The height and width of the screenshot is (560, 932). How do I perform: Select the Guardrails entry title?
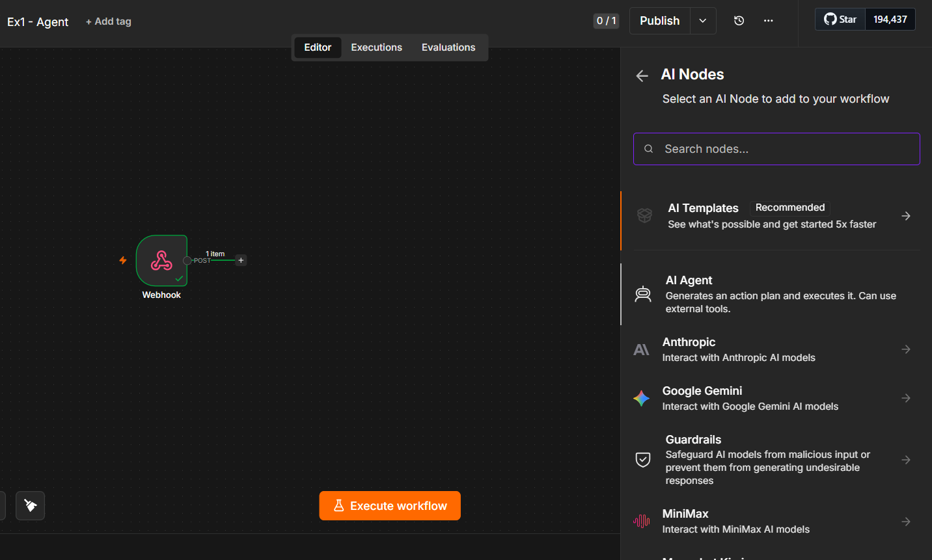tap(693, 440)
